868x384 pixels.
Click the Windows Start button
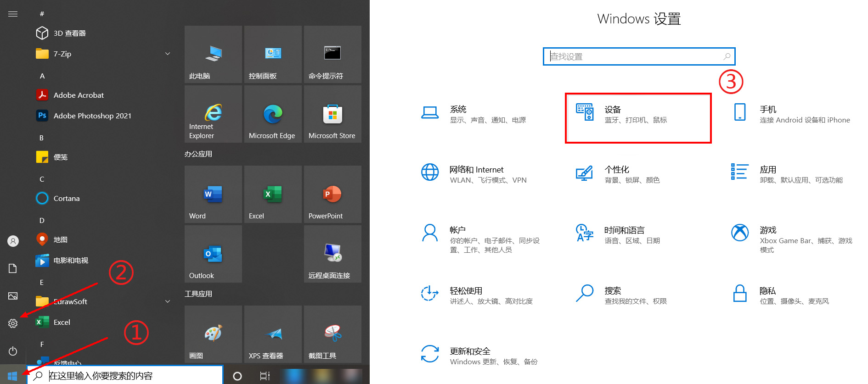[12, 376]
